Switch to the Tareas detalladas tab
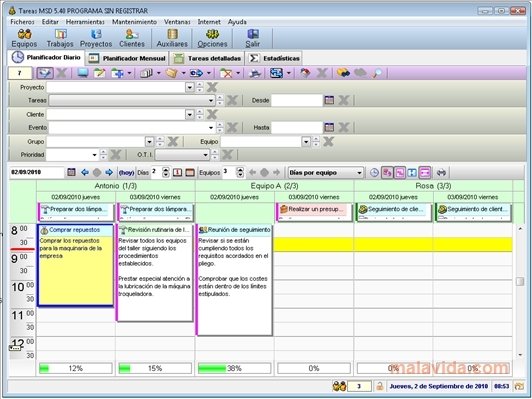Screen dimensions: 532x399 point(208,58)
